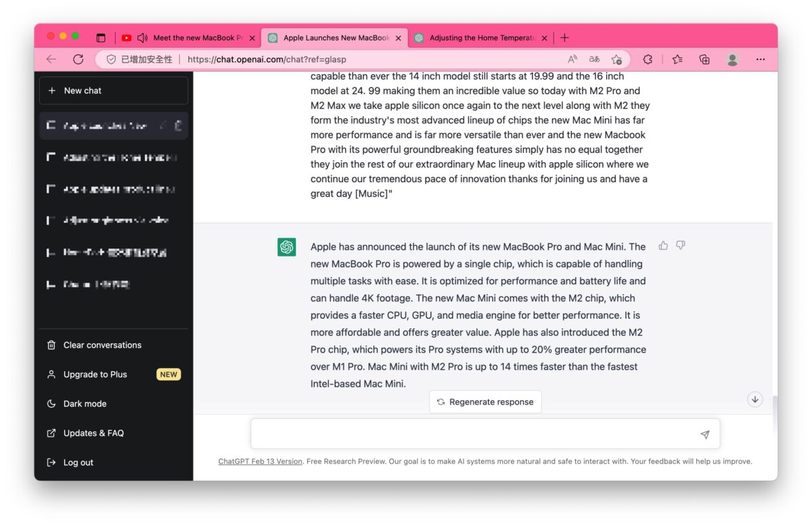This screenshot has height=526, width=812.
Task: Delete highlighted conversation with trash icon
Action: click(178, 126)
